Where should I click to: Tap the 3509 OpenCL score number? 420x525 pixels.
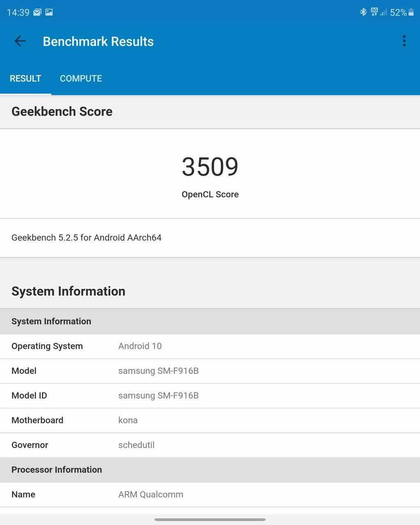(x=210, y=167)
